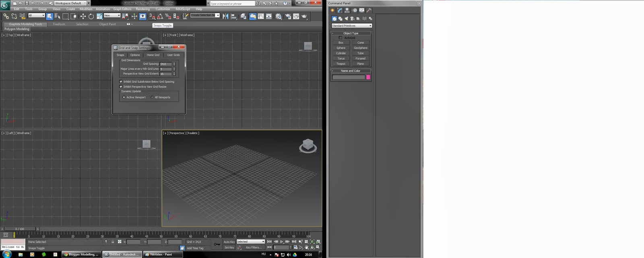Open the Modify tab in Command Panel
This screenshot has width=644, height=258.
pyautogui.click(x=340, y=10)
